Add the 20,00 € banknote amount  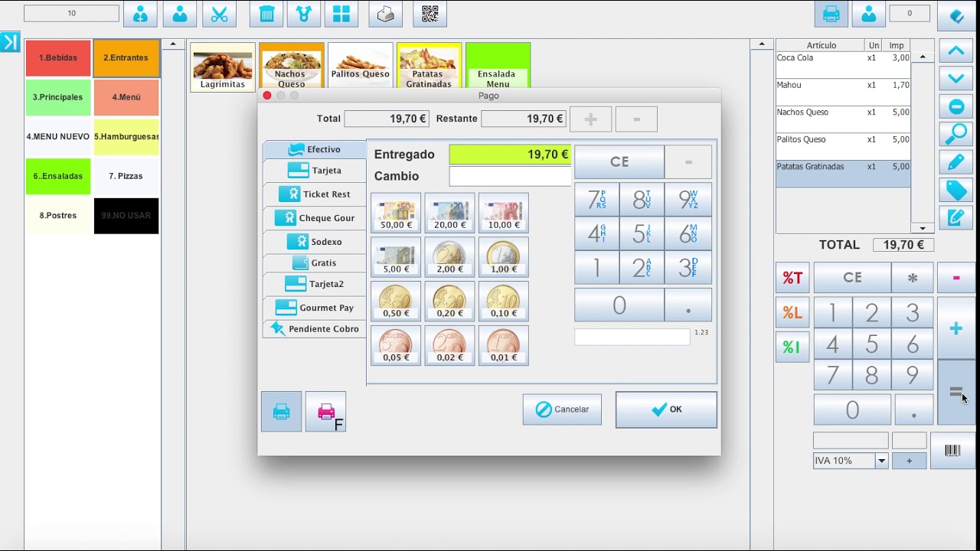click(x=449, y=213)
